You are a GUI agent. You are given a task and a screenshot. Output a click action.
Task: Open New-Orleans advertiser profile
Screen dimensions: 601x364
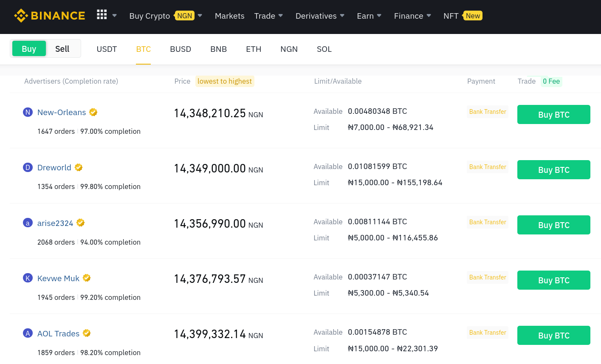click(x=62, y=113)
